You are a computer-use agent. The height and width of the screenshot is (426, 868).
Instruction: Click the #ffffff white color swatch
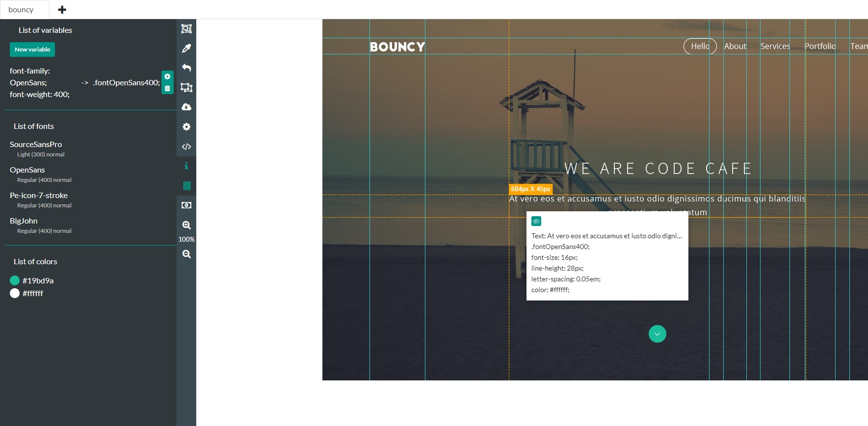tap(15, 293)
